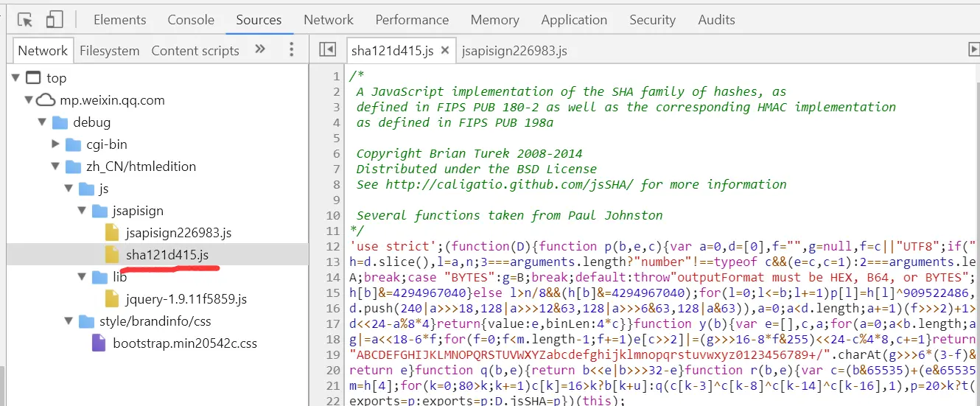Set a breakpoint on line number 19

click(x=333, y=354)
